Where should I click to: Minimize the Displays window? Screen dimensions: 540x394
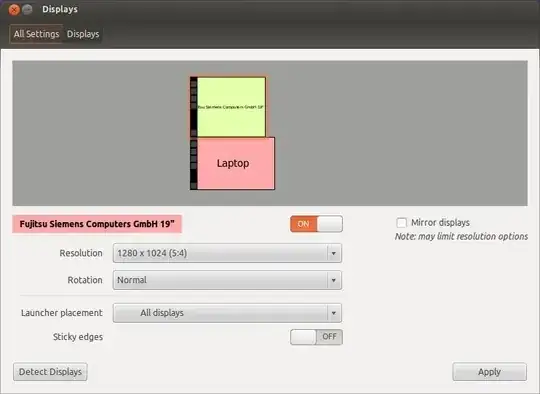(x=27, y=10)
